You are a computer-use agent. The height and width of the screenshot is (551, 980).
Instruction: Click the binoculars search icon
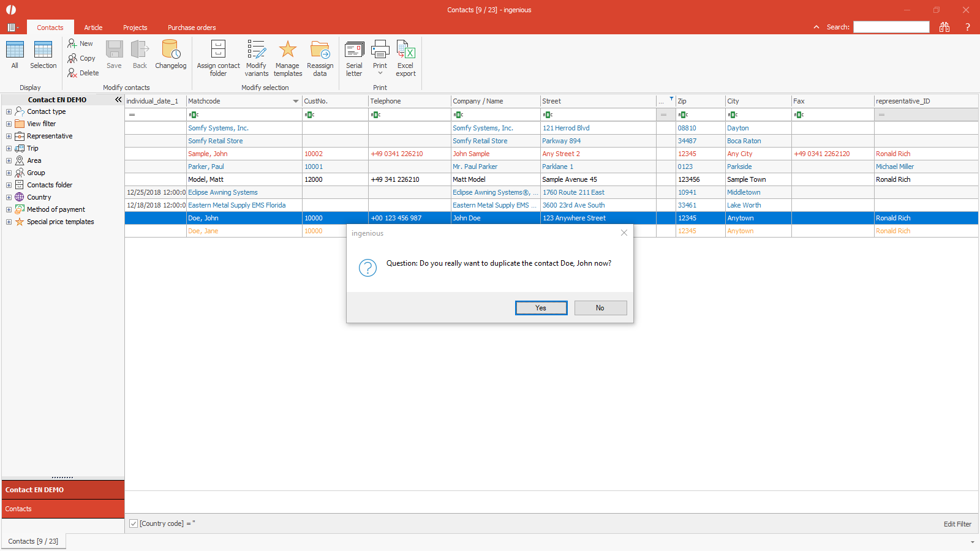[944, 27]
